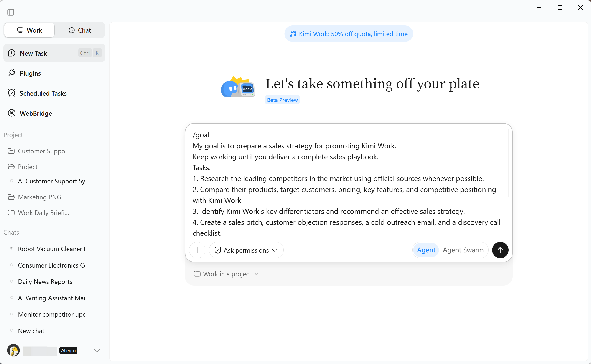
Task: Click the 50% off quota promotion banner
Action: pos(349,34)
